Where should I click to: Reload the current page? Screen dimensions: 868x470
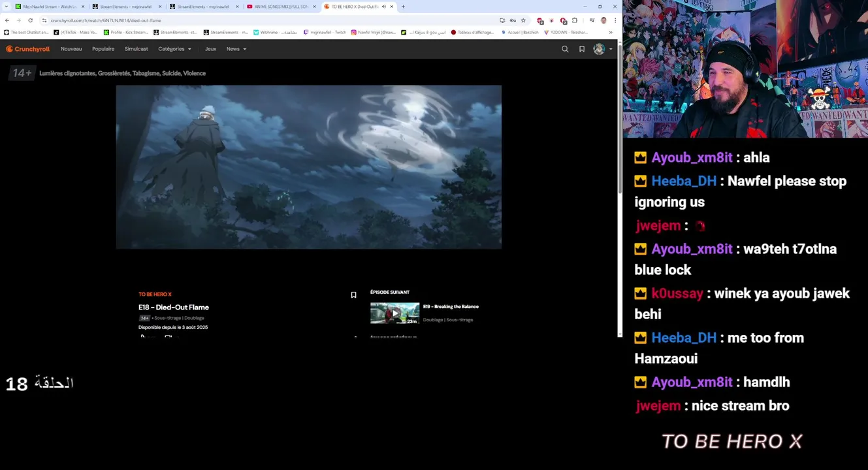click(30, 20)
